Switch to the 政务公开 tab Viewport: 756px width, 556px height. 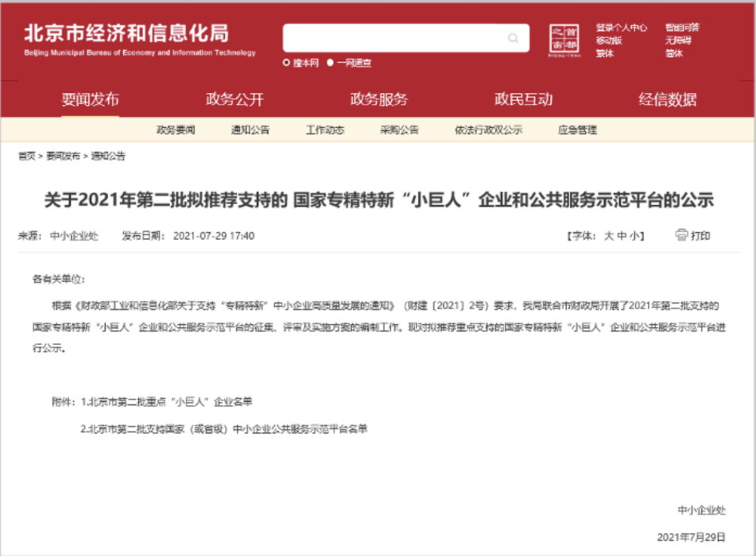coord(235,99)
